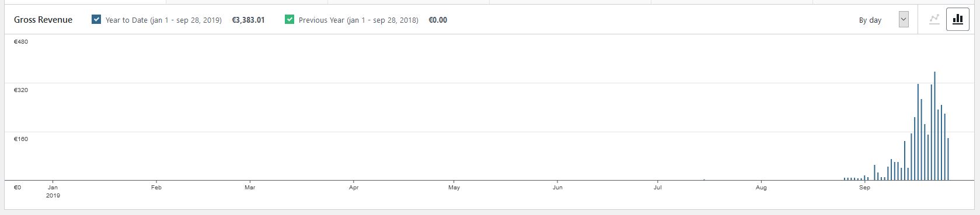Click the dropdown arrow next to By day
Viewport: 980px width, 215px height.
[x=904, y=20]
